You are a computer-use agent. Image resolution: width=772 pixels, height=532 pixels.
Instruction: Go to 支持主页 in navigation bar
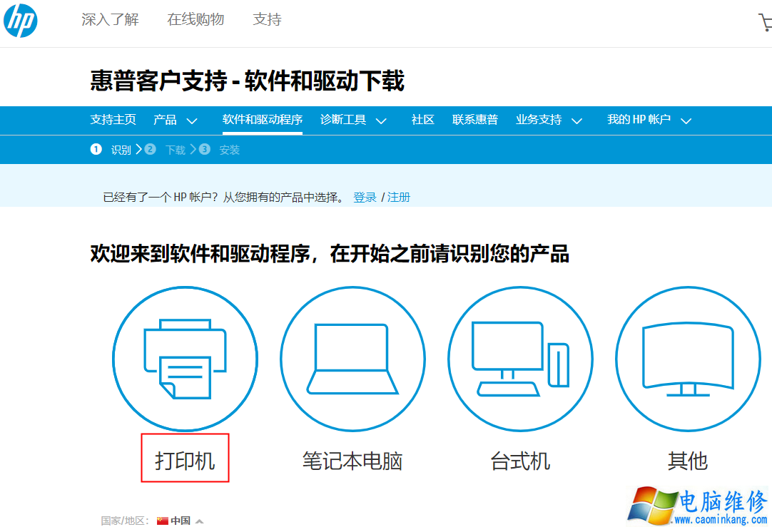pos(113,120)
